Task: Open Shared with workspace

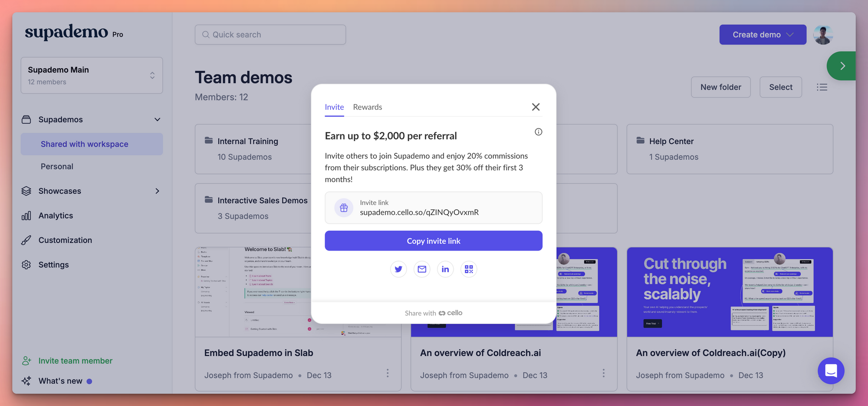Action: tap(92, 144)
